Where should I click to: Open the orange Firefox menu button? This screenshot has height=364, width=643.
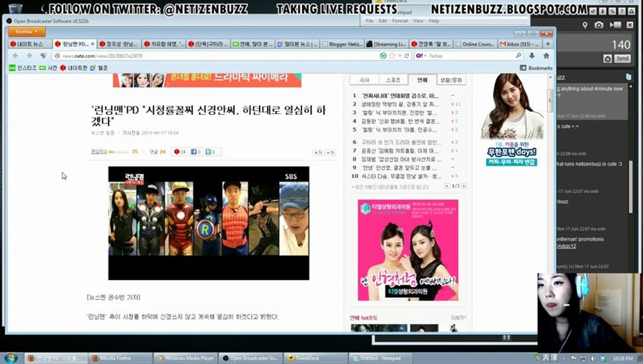click(27, 32)
